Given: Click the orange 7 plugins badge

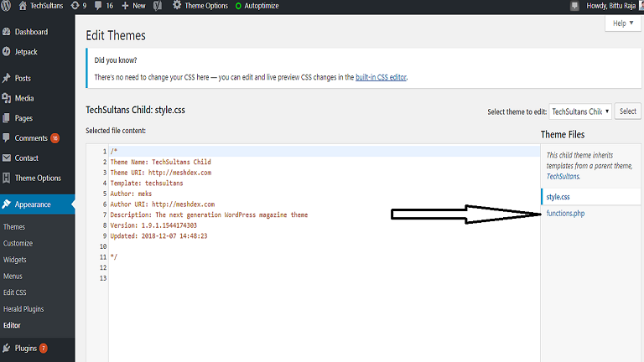Looking at the screenshot, I should coord(43,349).
